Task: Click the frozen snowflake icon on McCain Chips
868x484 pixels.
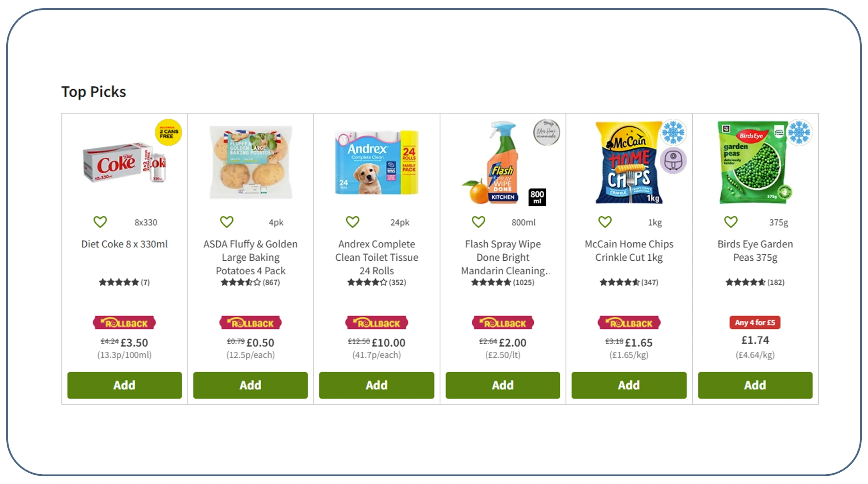Action: point(673,132)
